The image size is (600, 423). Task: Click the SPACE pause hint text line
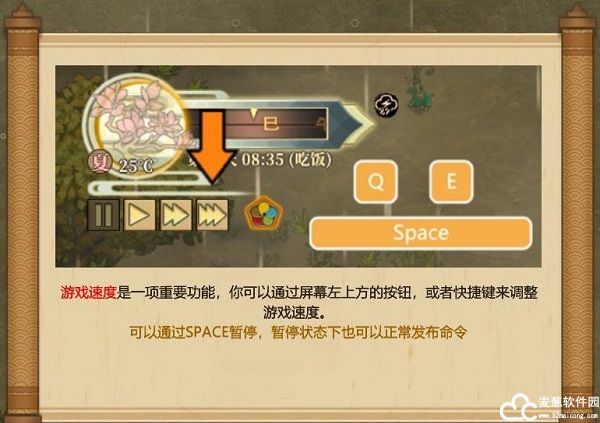click(298, 332)
